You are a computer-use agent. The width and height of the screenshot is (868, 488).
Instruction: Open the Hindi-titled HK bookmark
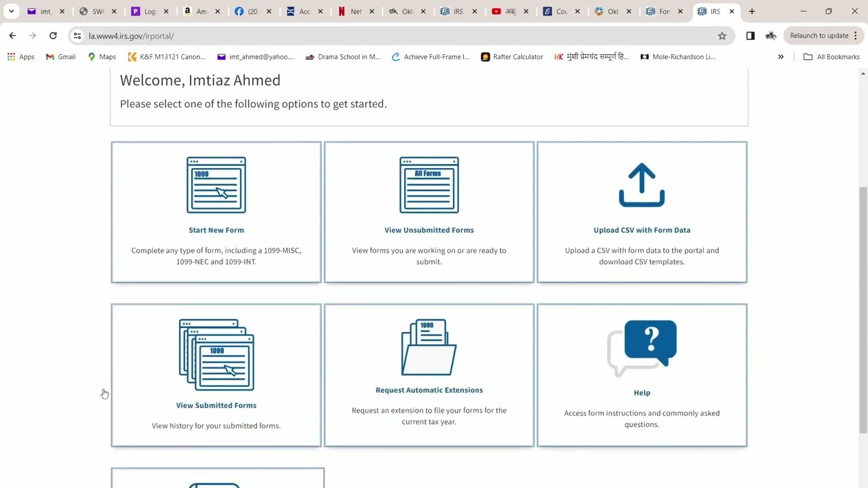[591, 57]
